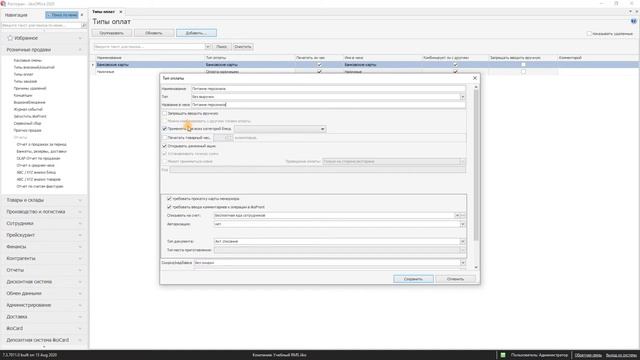Click the Добавить... button
640x360 pixels.
[x=196, y=33]
